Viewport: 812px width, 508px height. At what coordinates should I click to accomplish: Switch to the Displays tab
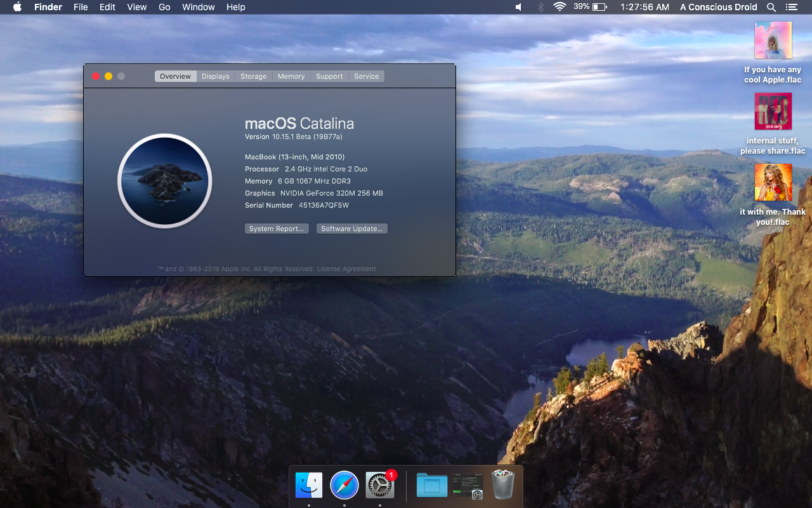pos(216,76)
